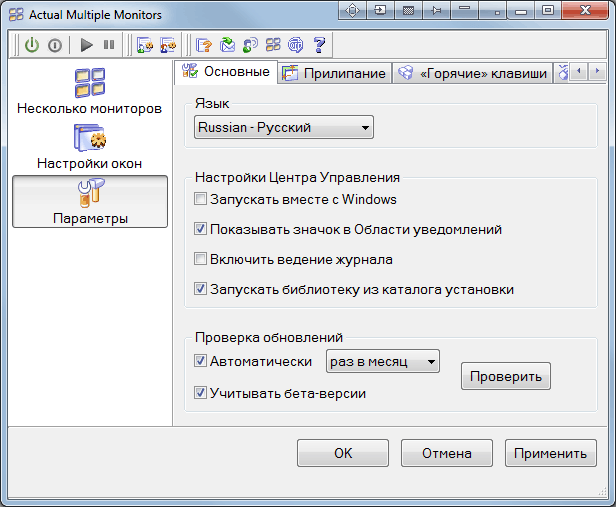Click the pause toolbar button

pos(109,44)
